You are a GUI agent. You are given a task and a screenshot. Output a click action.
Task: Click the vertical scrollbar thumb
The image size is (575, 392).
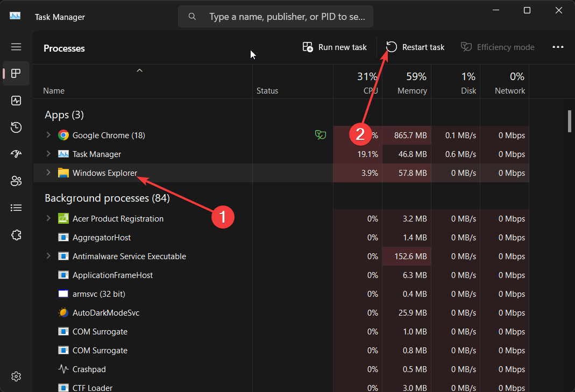[x=569, y=121]
